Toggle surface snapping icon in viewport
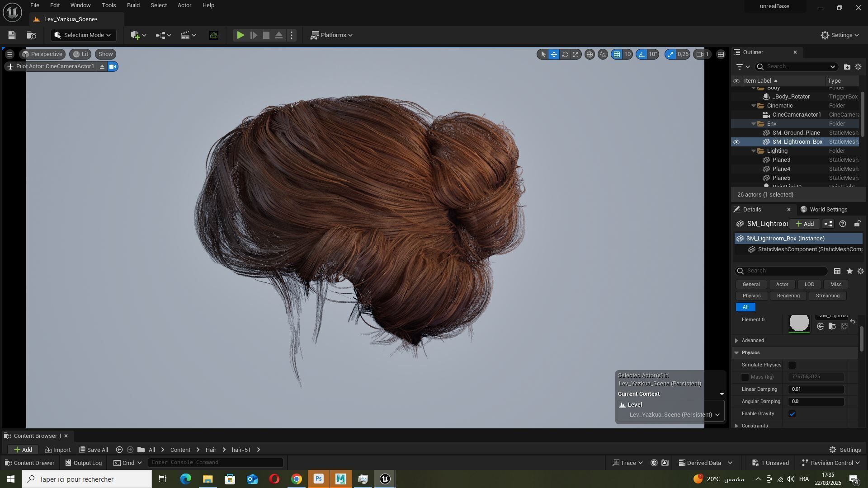Image resolution: width=868 pixels, height=488 pixels. tap(603, 54)
